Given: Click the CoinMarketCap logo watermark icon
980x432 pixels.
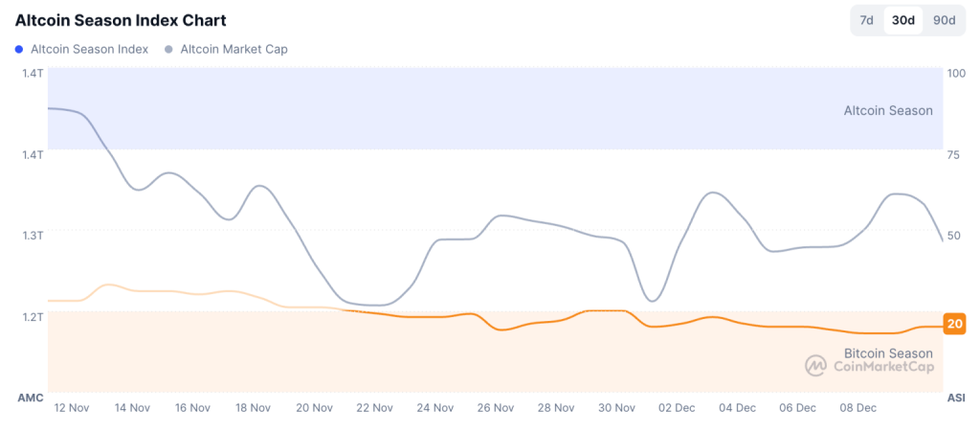Looking at the screenshot, I should [815, 366].
